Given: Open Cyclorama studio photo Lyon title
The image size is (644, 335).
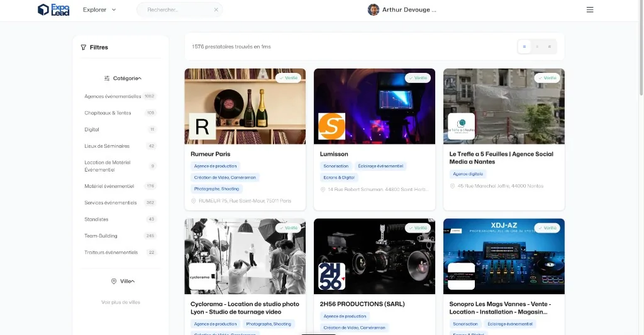Looking at the screenshot, I should point(245,308).
